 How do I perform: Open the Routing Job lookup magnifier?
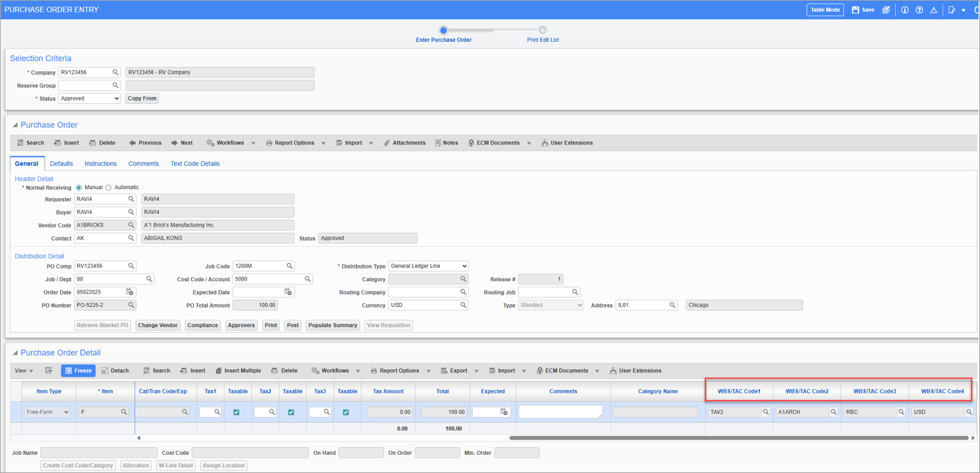pos(575,292)
